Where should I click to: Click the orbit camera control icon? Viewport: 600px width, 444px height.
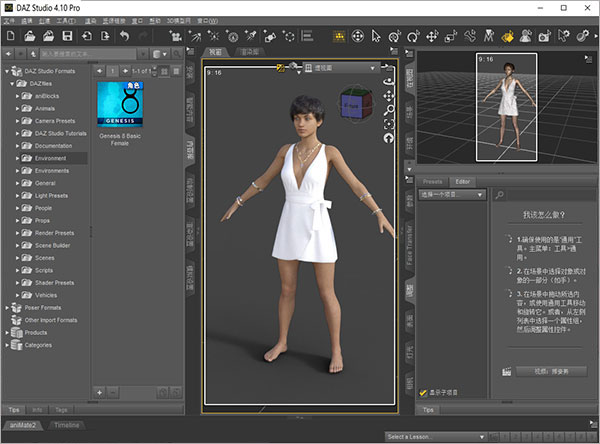[389, 82]
